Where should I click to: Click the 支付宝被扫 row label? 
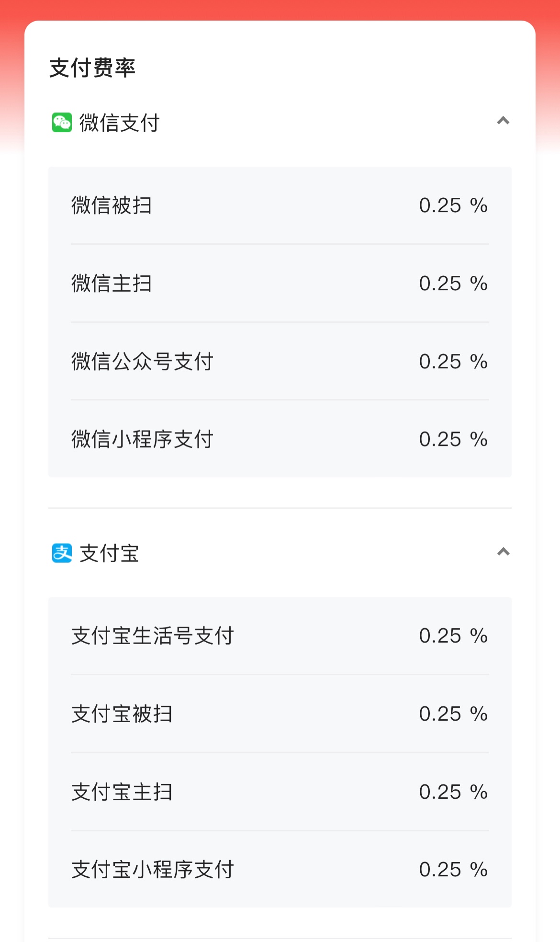pyautogui.click(x=122, y=714)
